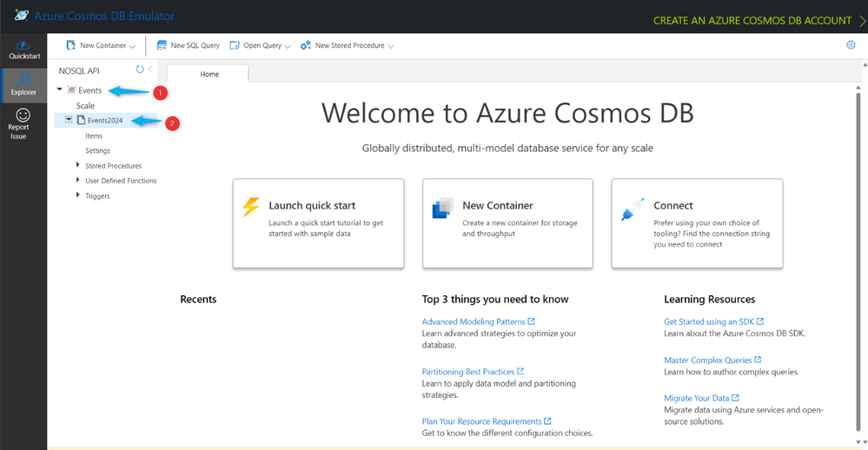Open Advanced Modeling Patterns link
Image resolution: width=868 pixels, height=450 pixels.
pyautogui.click(x=474, y=321)
